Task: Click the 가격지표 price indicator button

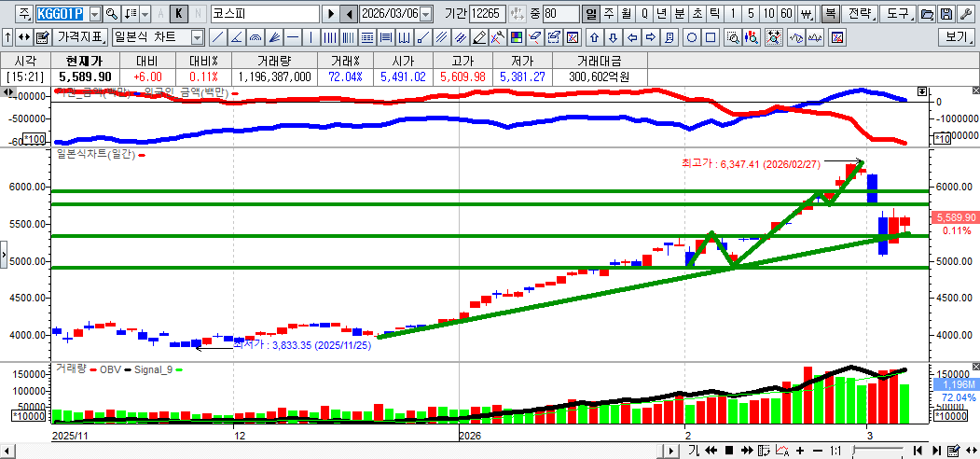Action: tap(81, 38)
